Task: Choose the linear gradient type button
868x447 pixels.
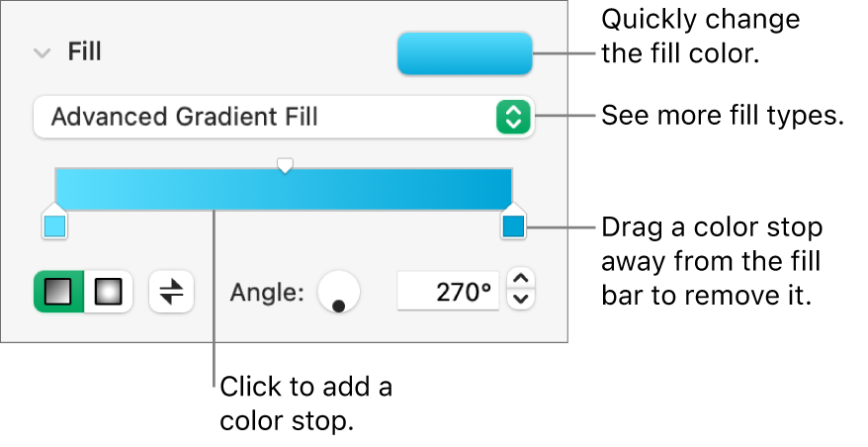Action: tap(59, 292)
